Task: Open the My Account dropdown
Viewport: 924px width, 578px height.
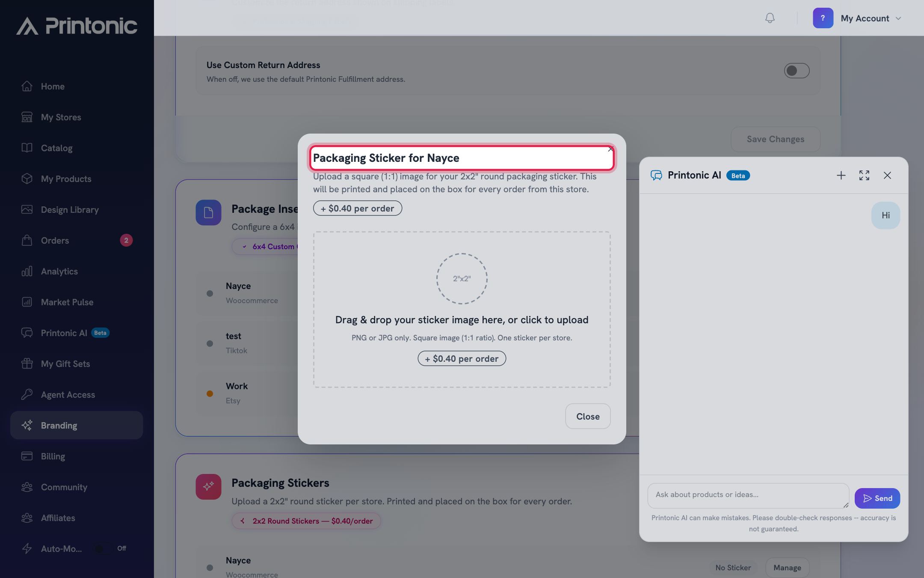Action: coord(871,18)
